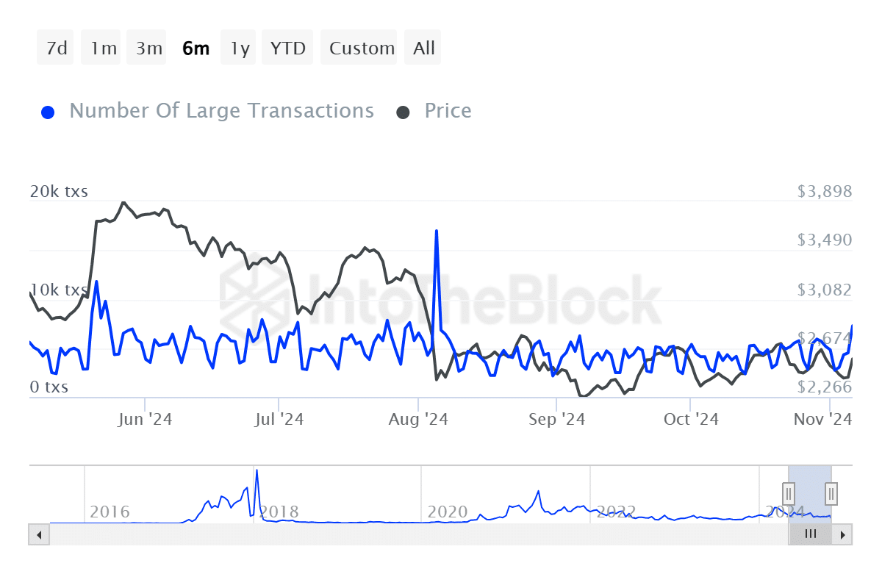Click the right scroll arrow icon
Viewport: 882px width, 588px height.
pos(844,534)
